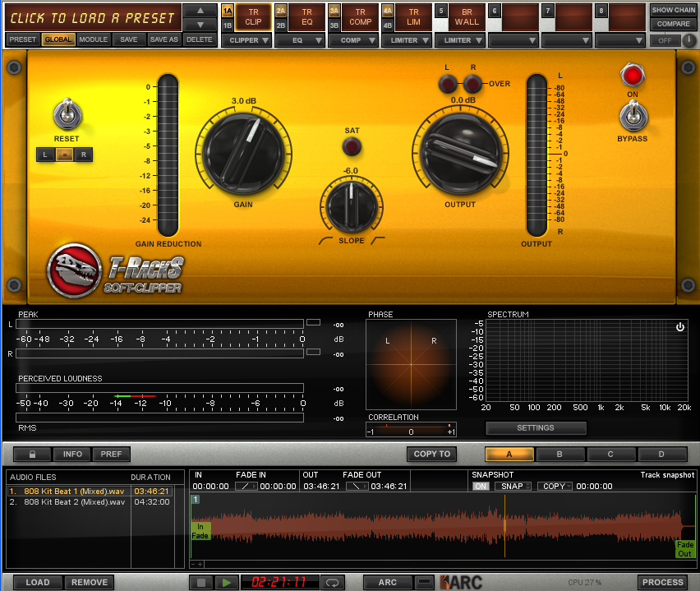The image size is (700, 591).
Task: Click the spectrum analyzer power icon
Action: (x=680, y=326)
